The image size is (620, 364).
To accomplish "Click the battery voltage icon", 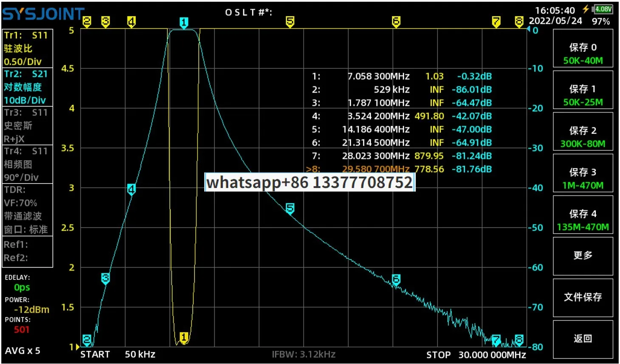I will pyautogui.click(x=603, y=9).
